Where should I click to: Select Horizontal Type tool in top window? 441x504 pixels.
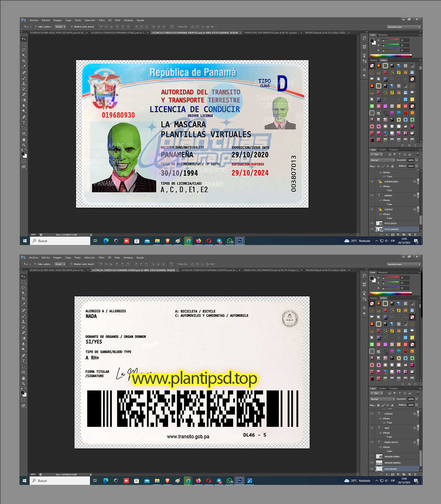24,122
